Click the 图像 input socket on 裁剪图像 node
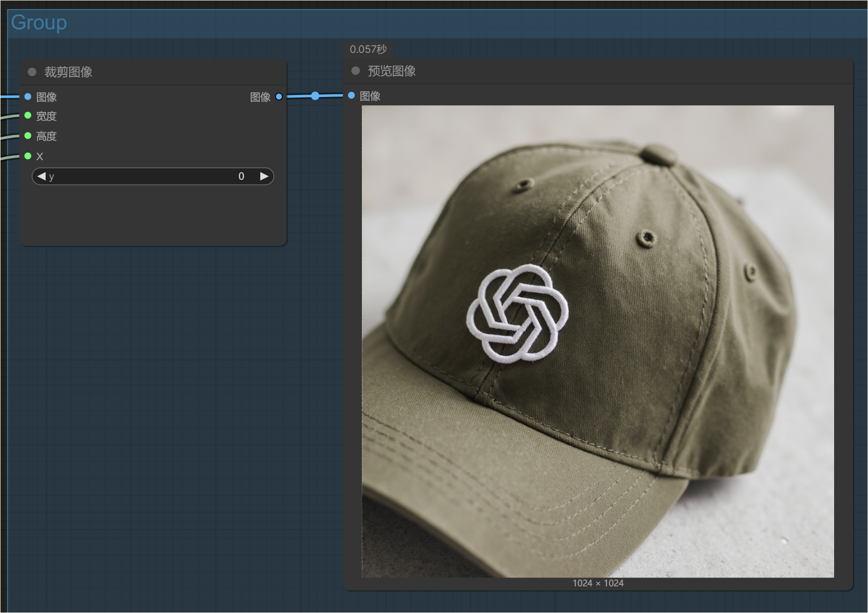 click(28, 97)
